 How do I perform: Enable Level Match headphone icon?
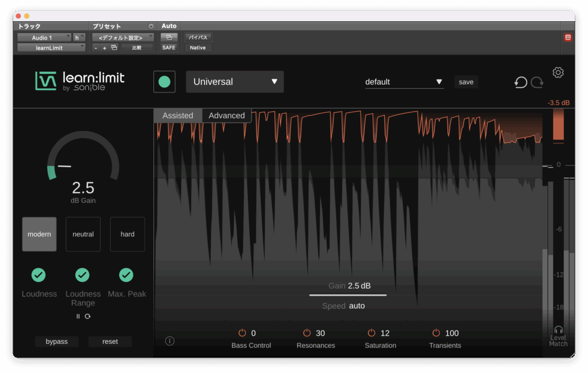558,329
